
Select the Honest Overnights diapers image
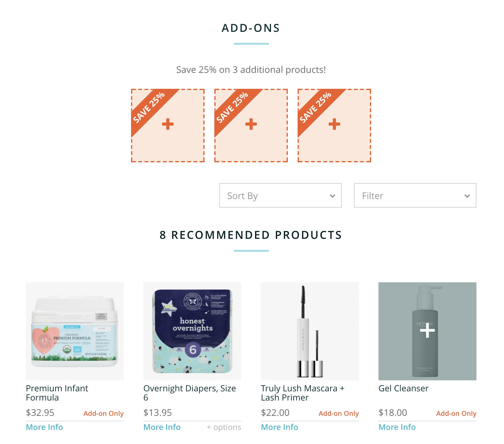click(x=192, y=331)
